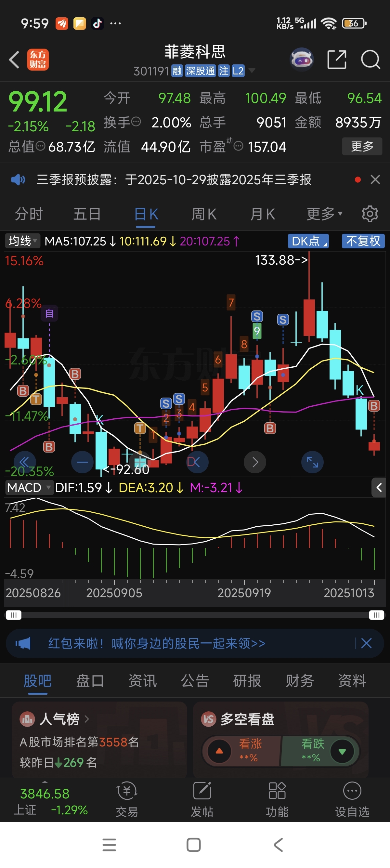The height and width of the screenshot is (868, 390).
Task: Tap the megaphone icon in red packet banner
Action: click(x=23, y=643)
